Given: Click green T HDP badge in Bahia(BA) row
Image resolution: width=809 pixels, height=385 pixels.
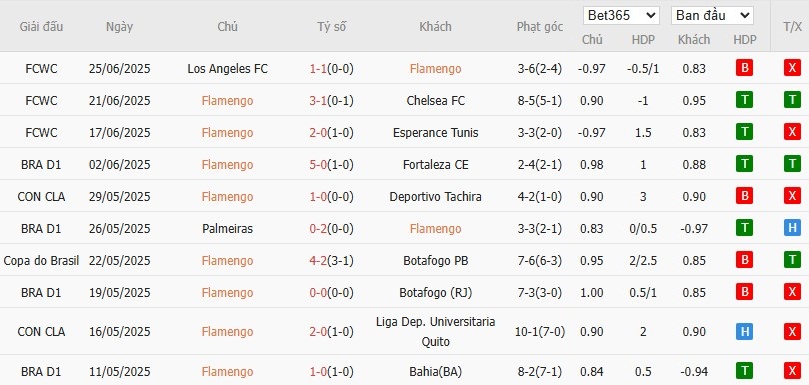Looking at the screenshot, I should coord(744,371).
